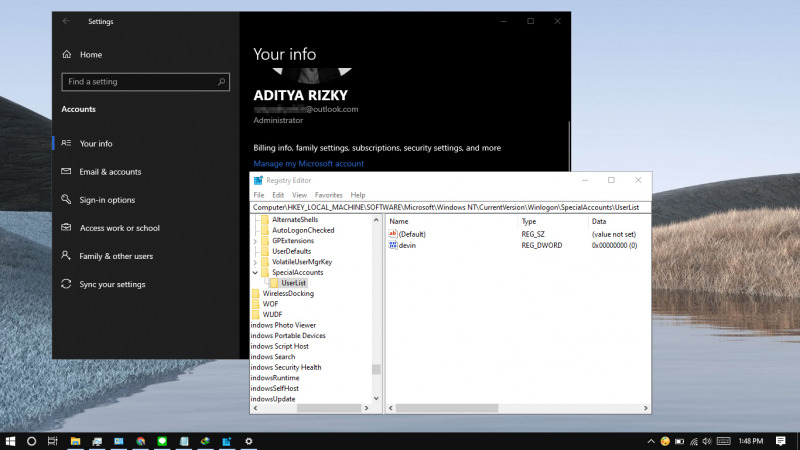Image resolution: width=800 pixels, height=450 pixels.
Task: Open Sync your settings page
Action: 112,284
